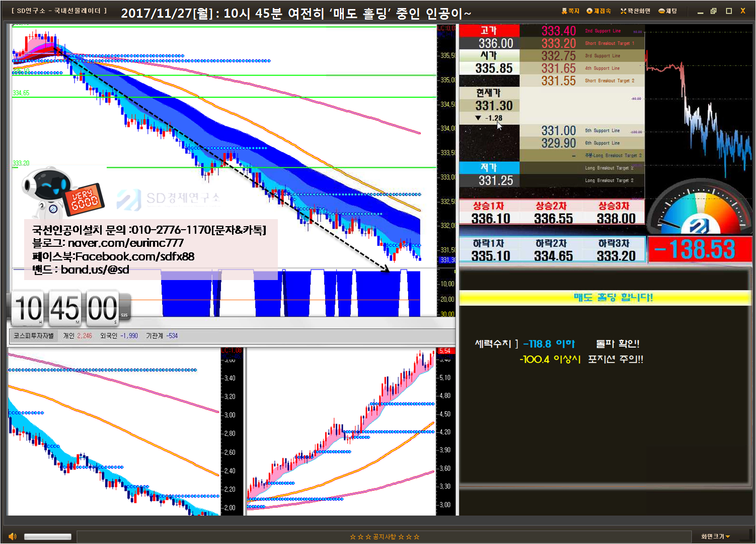
Task: Select 하락3차 target 333.20 cell
Action: (x=616, y=250)
